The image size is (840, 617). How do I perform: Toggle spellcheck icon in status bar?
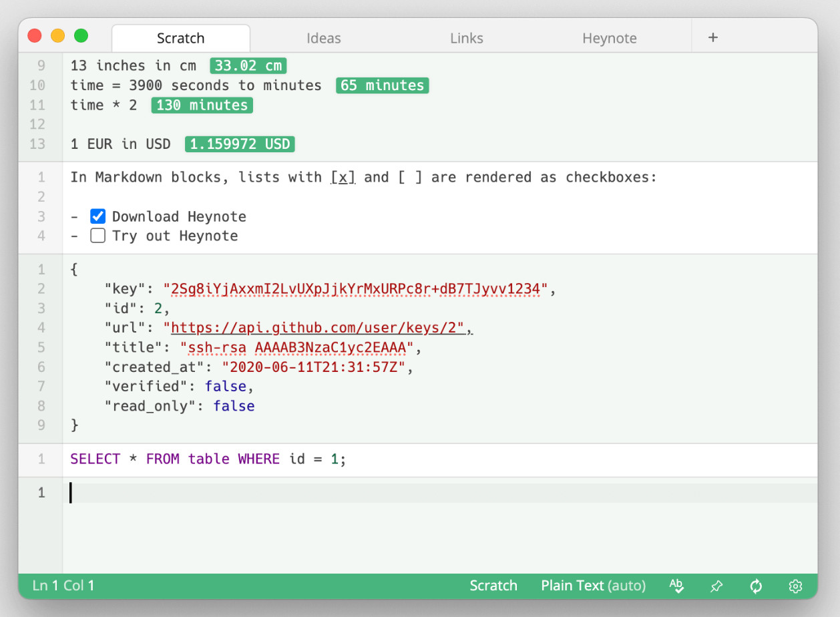point(676,586)
